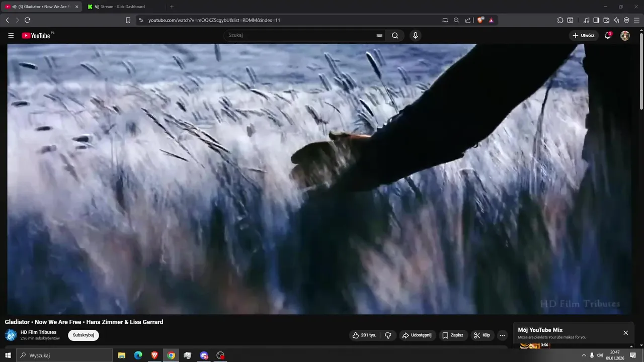
Task: Open the purple 9+ badge taskbar app
Action: [x=204, y=355]
